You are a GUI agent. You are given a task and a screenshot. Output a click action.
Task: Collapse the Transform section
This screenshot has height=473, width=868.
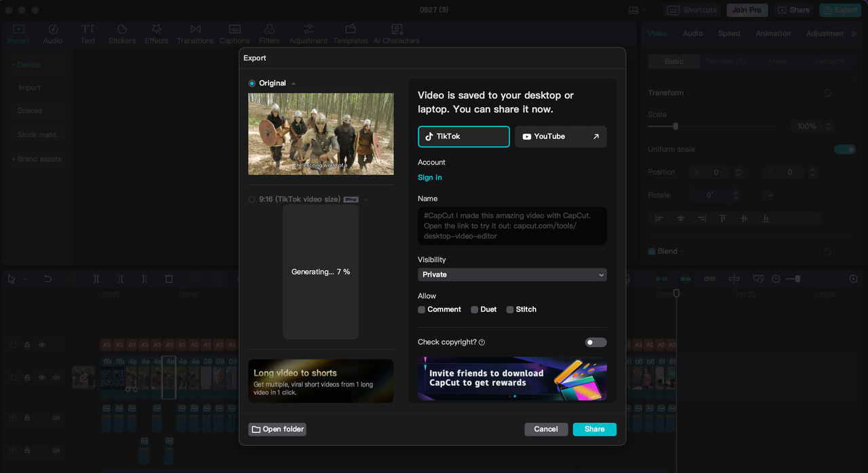coord(689,93)
